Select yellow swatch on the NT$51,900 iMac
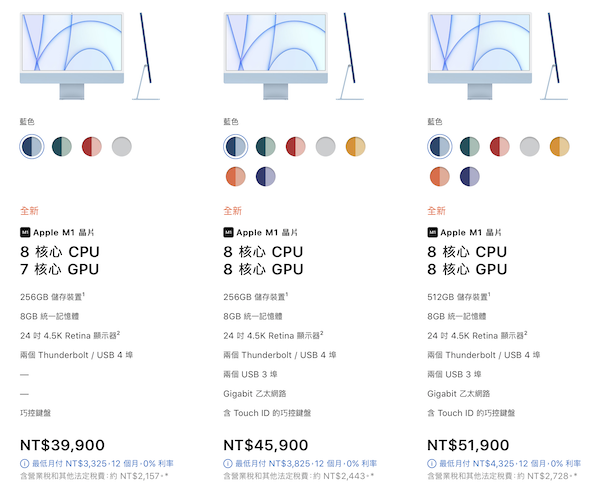Viewport: 600px width, 494px height. [559, 147]
